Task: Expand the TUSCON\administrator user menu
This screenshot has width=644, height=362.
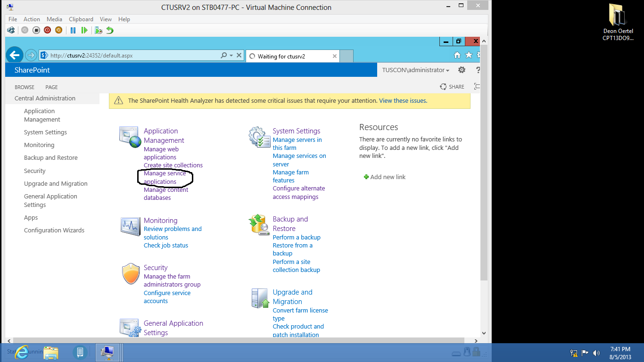Action: tap(415, 70)
